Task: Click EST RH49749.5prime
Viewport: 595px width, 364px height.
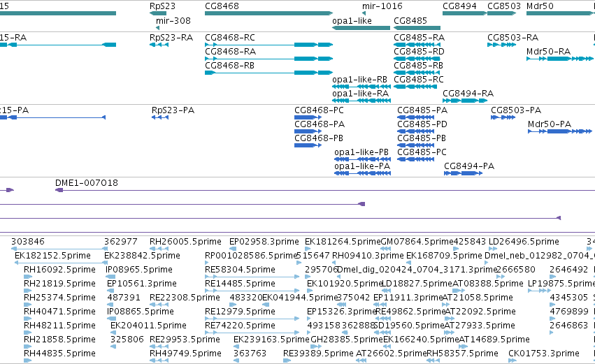Action: coord(185,354)
